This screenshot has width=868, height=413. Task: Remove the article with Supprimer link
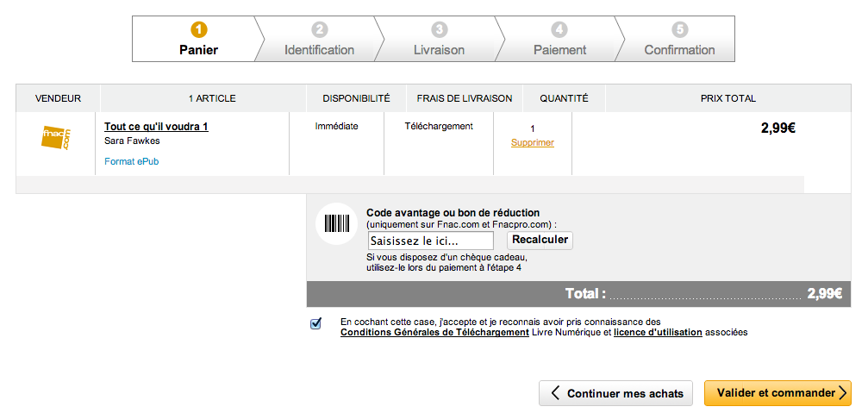[533, 143]
